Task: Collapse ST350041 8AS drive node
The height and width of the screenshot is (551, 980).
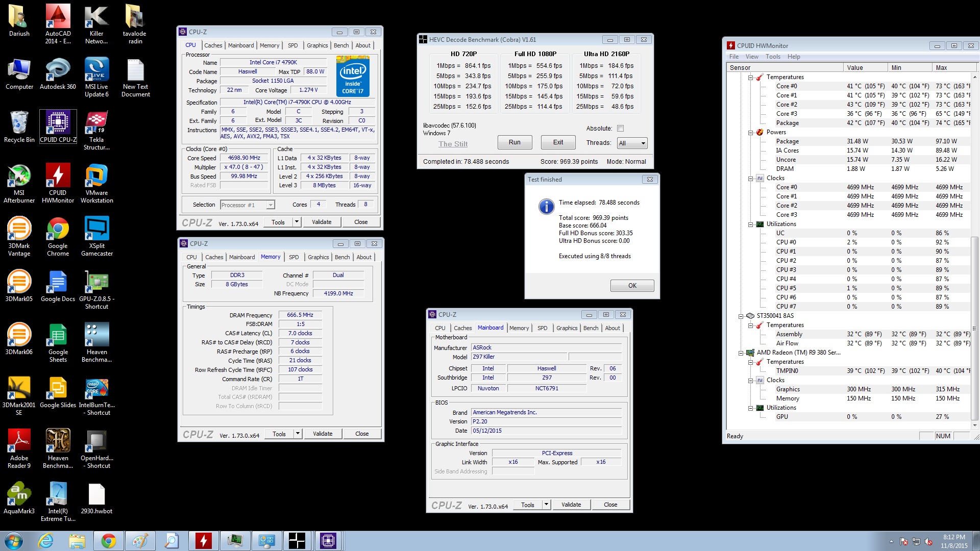Action: [x=741, y=316]
